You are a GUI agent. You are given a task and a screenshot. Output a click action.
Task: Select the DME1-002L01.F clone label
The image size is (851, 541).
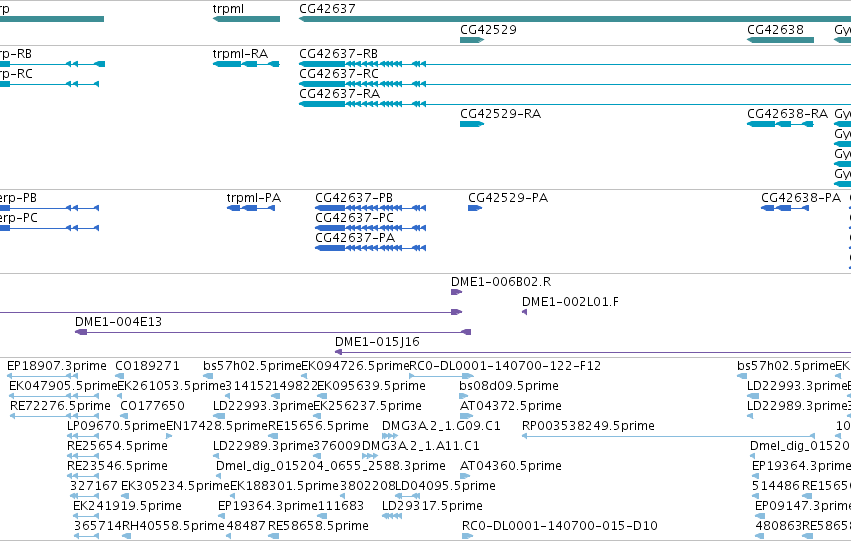pyautogui.click(x=570, y=302)
